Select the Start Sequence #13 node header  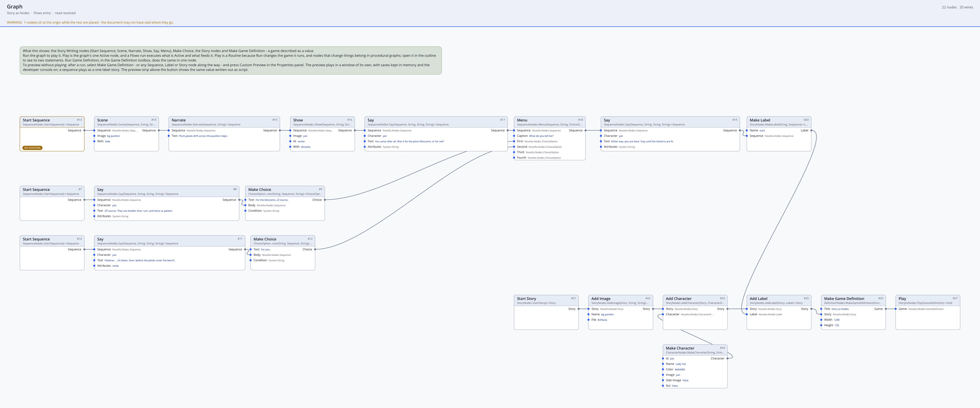click(52, 122)
